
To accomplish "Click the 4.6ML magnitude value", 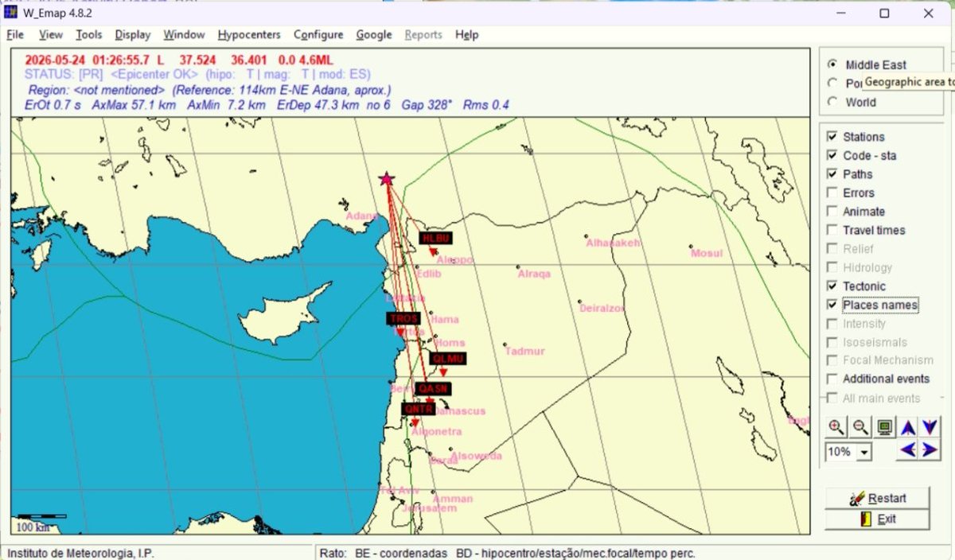I will (317, 60).
